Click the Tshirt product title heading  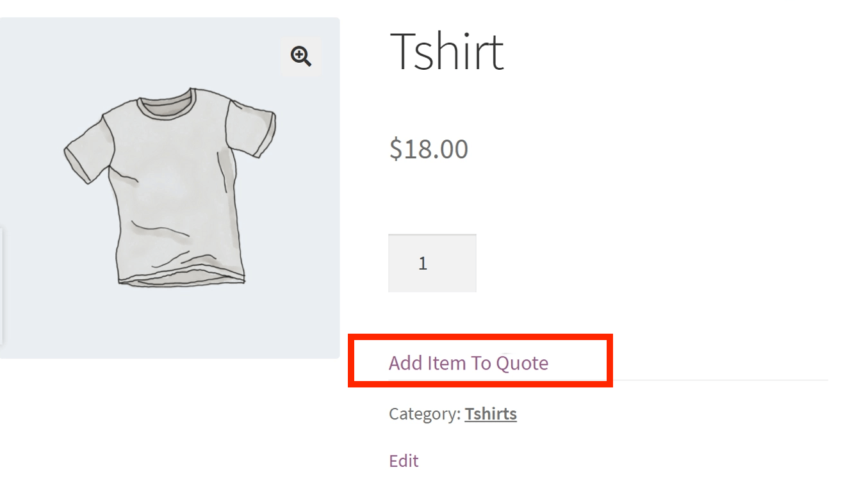[446, 51]
